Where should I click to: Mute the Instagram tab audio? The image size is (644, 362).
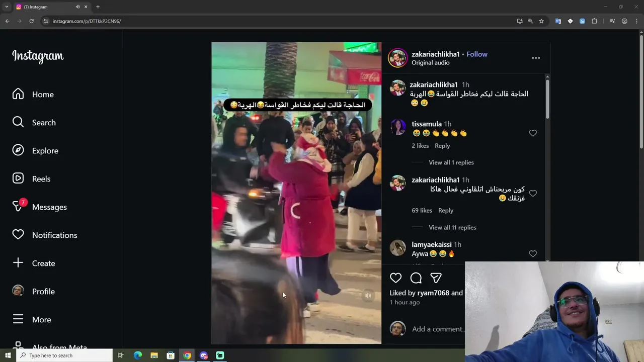tap(77, 7)
